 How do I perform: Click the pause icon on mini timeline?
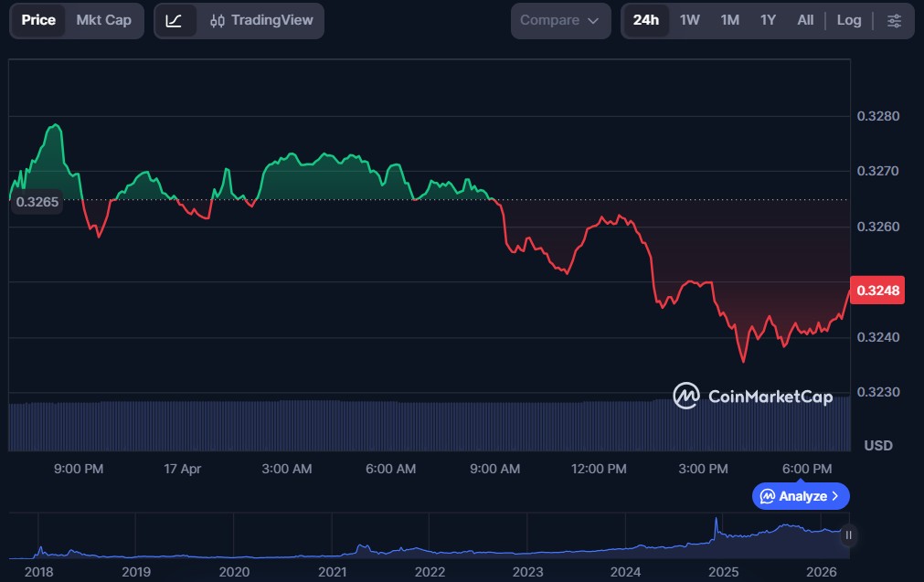[849, 535]
